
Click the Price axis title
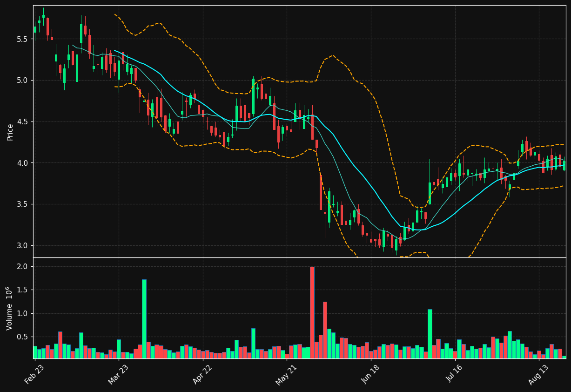(10, 132)
